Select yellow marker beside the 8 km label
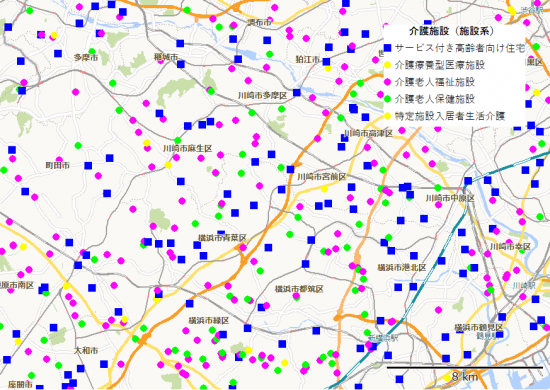The width and height of the screenshot is (550, 390). [447, 378]
